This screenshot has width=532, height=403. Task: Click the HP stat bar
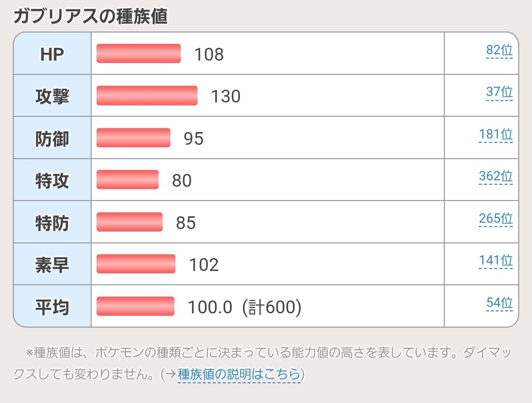[138, 54]
